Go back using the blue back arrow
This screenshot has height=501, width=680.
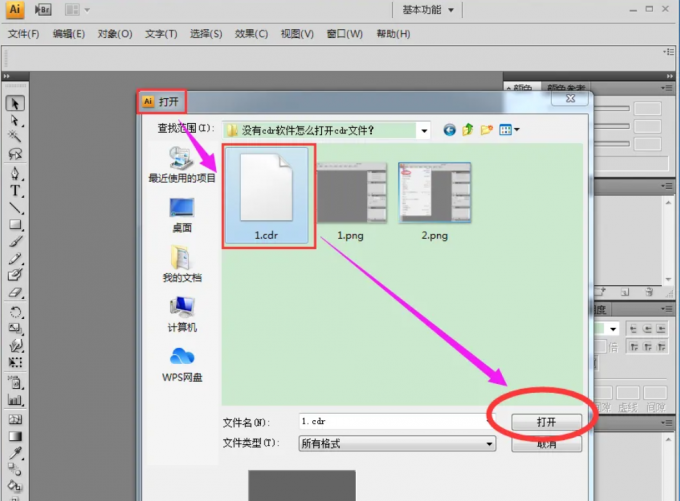click(449, 130)
